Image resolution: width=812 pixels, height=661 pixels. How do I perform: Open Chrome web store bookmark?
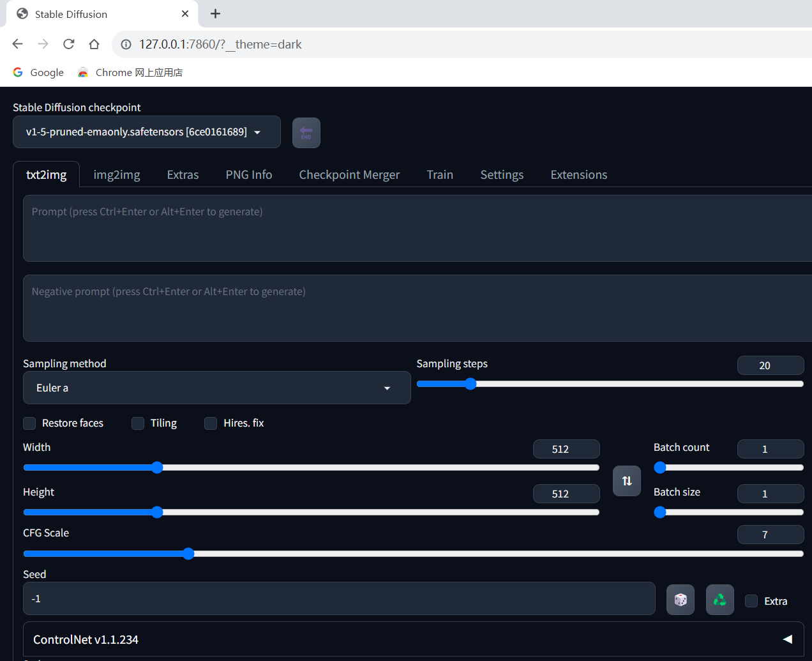pyautogui.click(x=130, y=72)
